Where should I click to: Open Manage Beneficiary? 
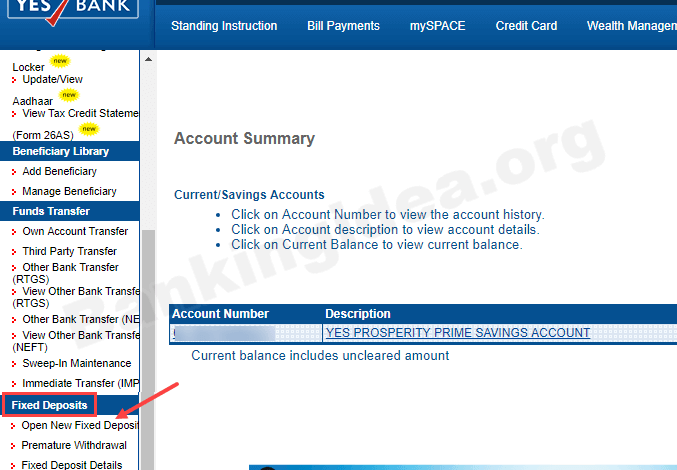coord(69,191)
